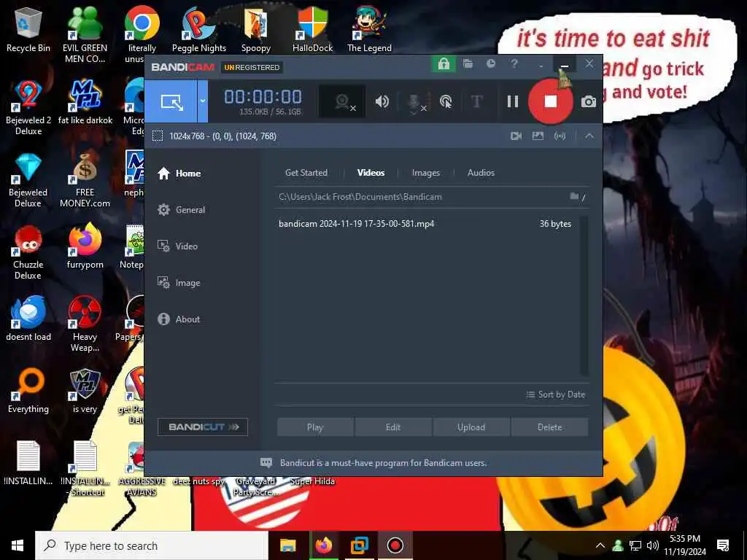
Task: Click the Windows Start button
Action: click(x=18, y=545)
